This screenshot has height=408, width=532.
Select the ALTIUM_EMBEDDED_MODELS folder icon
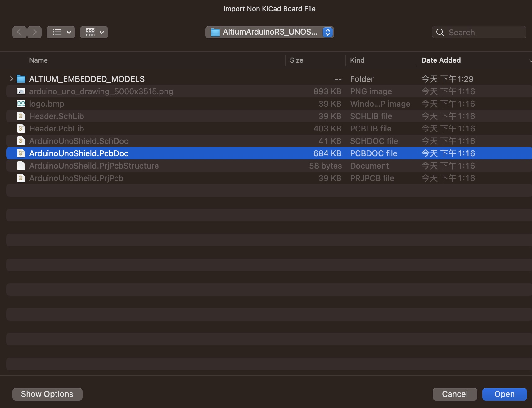tap(21, 79)
